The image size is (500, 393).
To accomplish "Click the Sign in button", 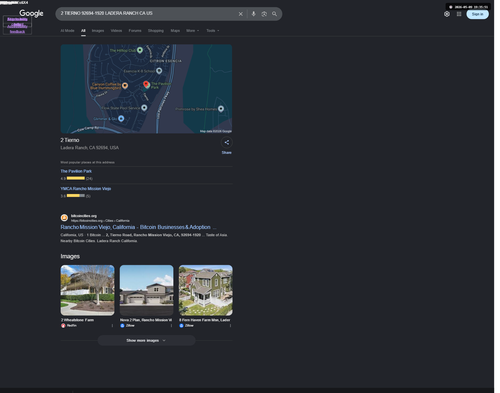I will point(477,14).
